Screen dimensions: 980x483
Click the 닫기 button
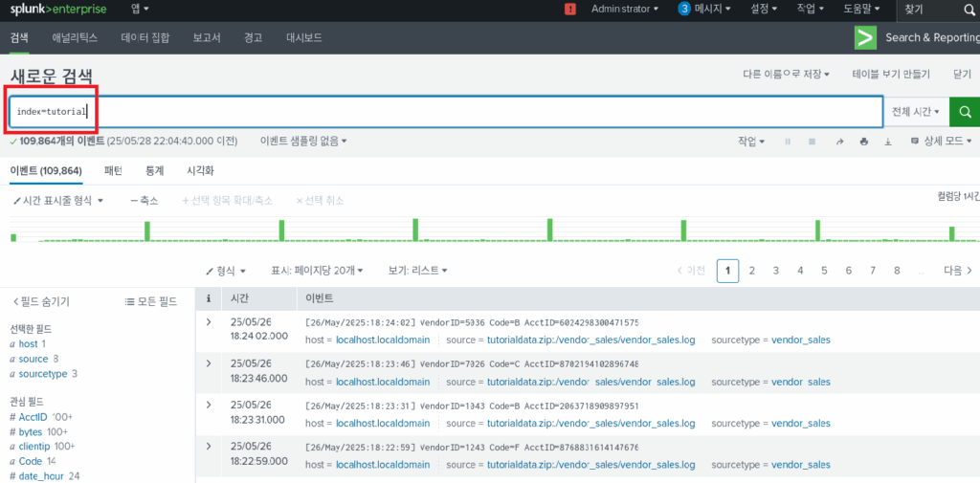click(x=963, y=74)
